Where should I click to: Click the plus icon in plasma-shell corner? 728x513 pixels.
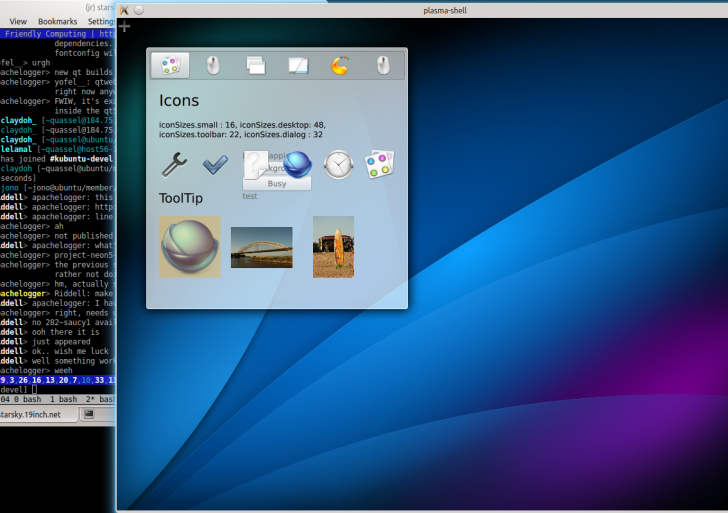point(124,27)
